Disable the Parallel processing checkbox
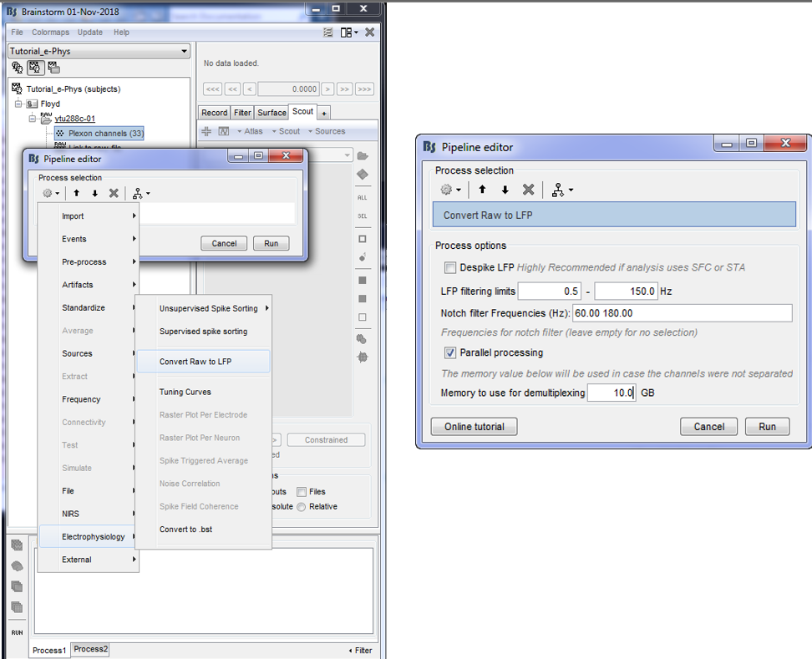Viewport: 812px width, 659px height. point(451,352)
